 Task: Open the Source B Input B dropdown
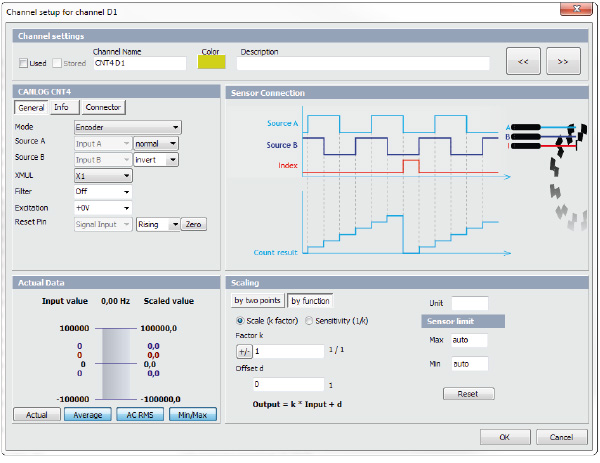pyautogui.click(x=103, y=160)
